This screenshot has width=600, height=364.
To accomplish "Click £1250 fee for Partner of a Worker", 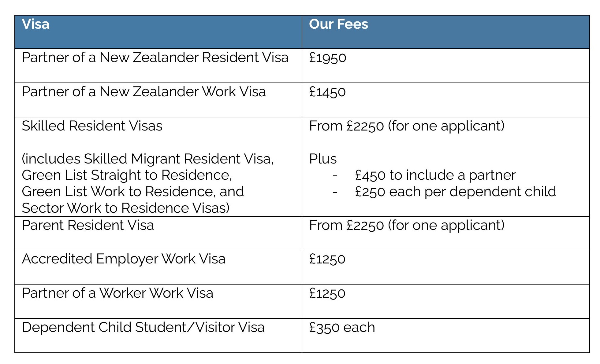I will tap(327, 293).
